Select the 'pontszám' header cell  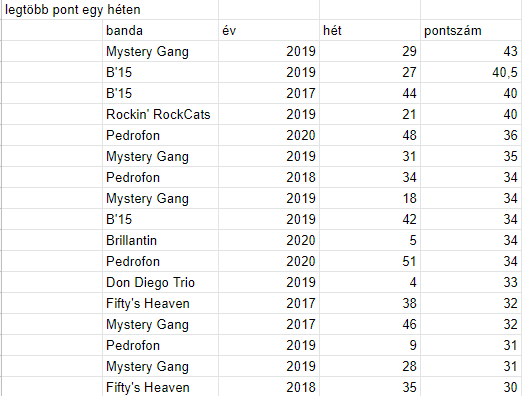click(x=471, y=30)
